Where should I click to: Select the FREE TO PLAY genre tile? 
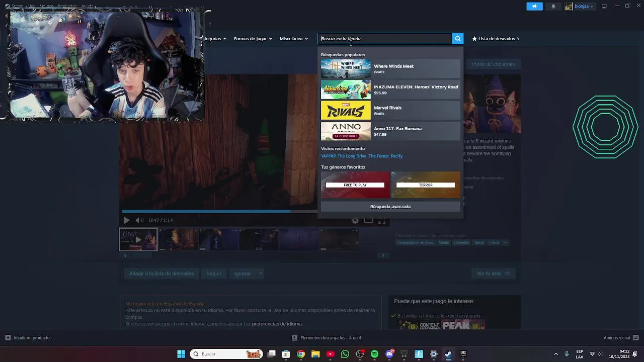click(355, 185)
